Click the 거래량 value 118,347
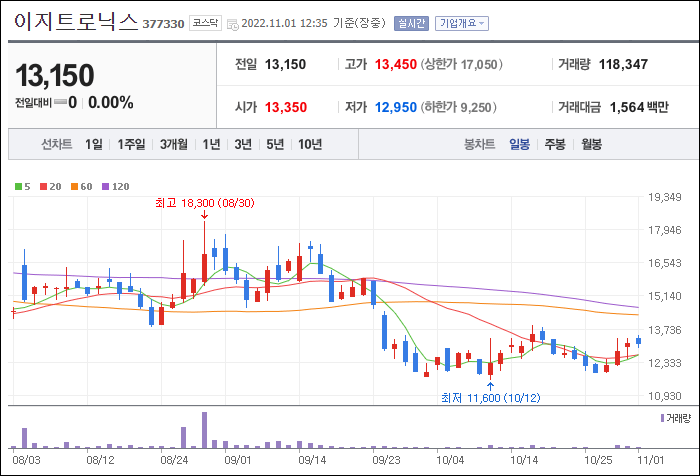 [x=623, y=64]
